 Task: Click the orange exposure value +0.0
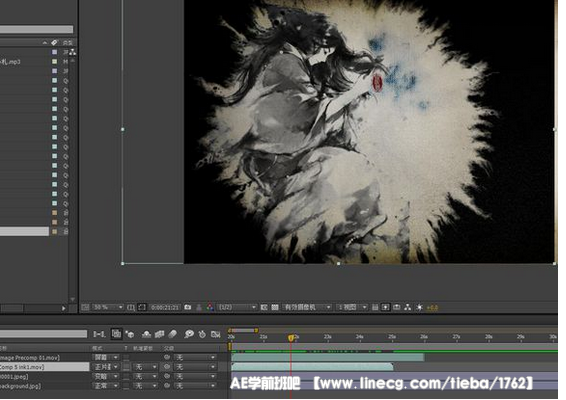(432, 308)
